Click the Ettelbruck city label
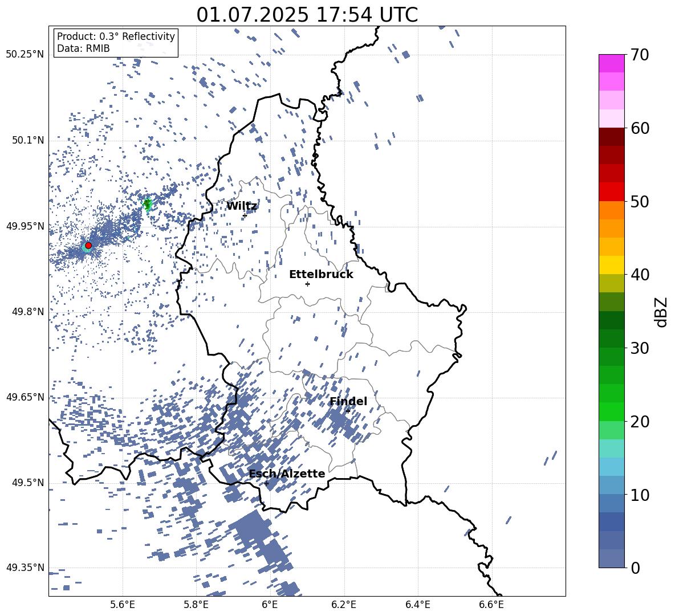This screenshot has width=675, height=616. click(x=321, y=275)
